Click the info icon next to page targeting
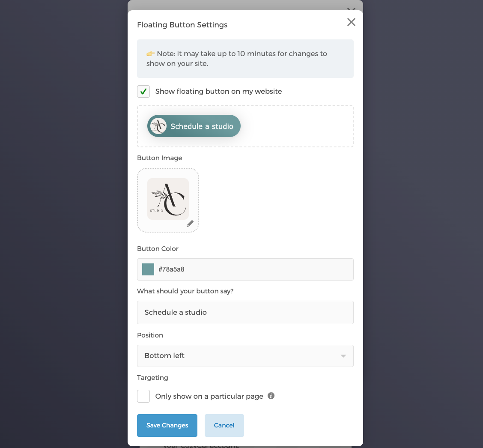The width and height of the screenshot is (483, 448). [x=271, y=396]
